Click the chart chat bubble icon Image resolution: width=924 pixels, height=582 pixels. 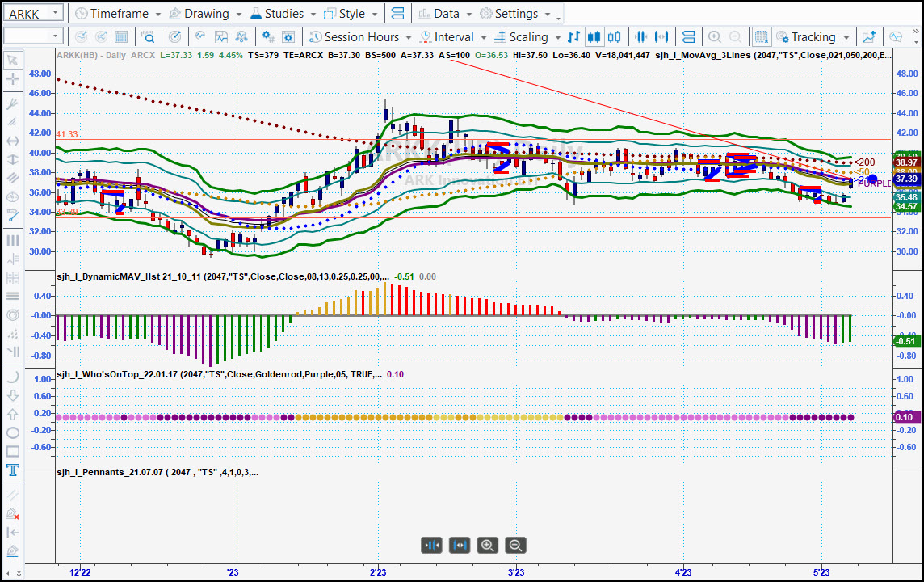point(897,36)
